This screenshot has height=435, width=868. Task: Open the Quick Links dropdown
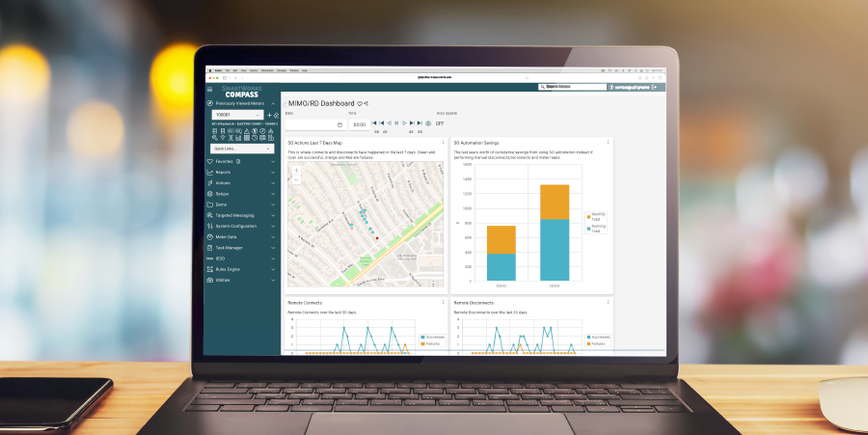pyautogui.click(x=242, y=149)
